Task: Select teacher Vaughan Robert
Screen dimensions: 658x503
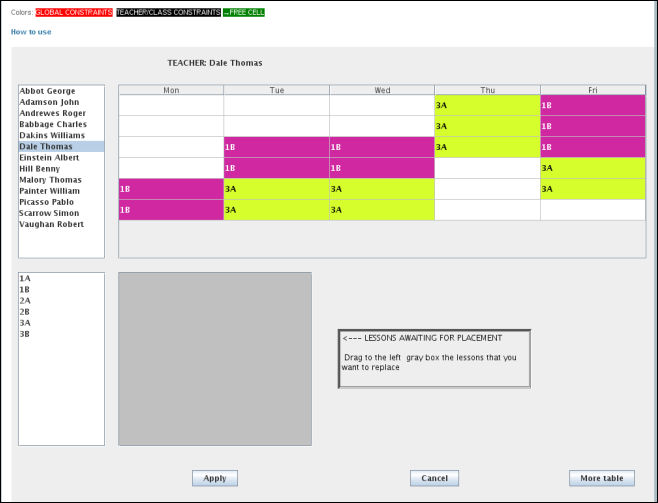Action: (x=61, y=224)
